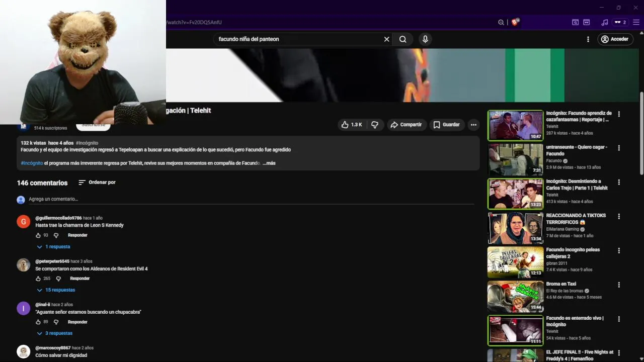This screenshot has height=362, width=644.
Task: Start voice search with microphone icon
Action: (425, 39)
